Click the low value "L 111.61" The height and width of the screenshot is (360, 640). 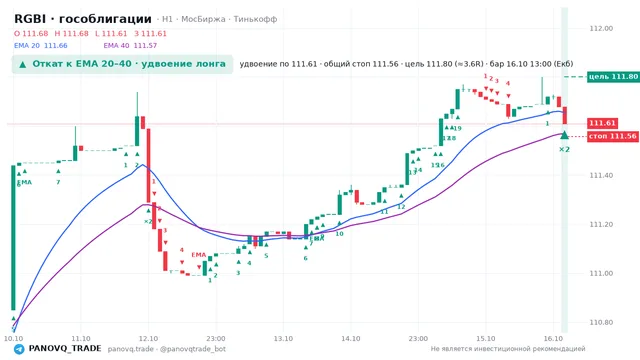[x=111, y=33]
